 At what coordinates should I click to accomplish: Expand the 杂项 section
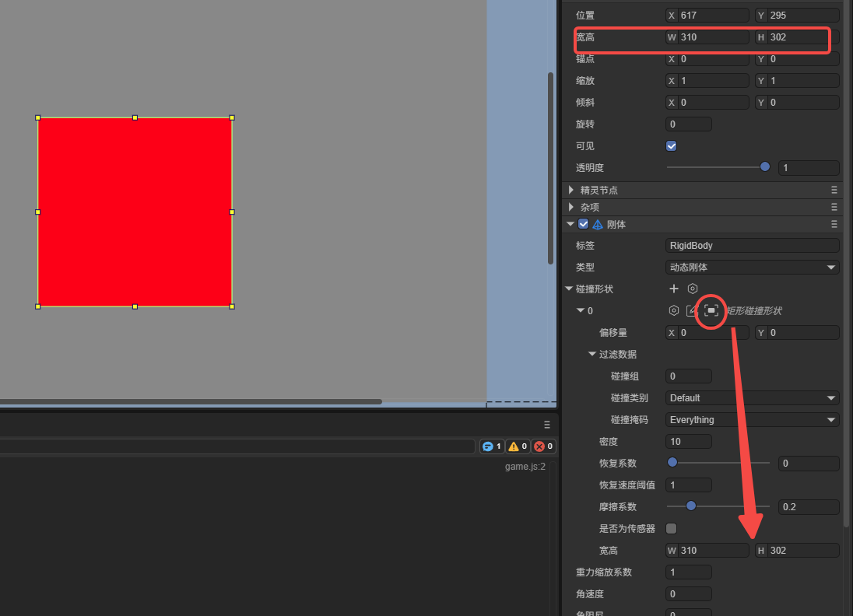(x=571, y=207)
